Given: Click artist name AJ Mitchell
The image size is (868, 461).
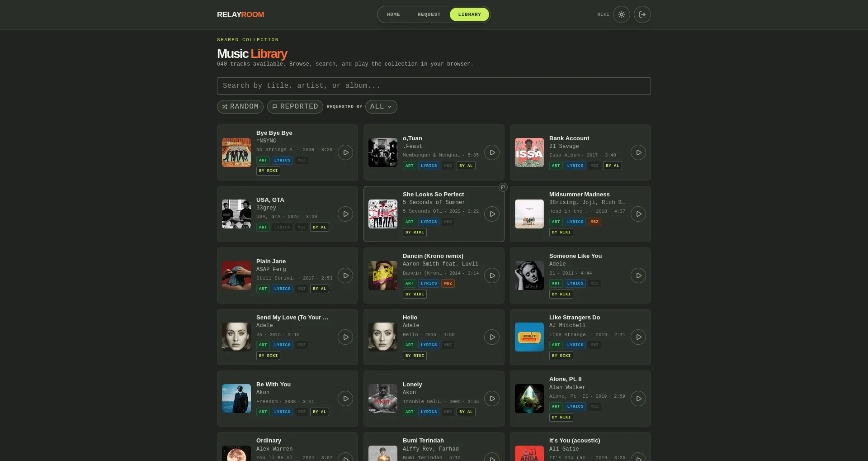Looking at the screenshot, I should pos(567,326).
